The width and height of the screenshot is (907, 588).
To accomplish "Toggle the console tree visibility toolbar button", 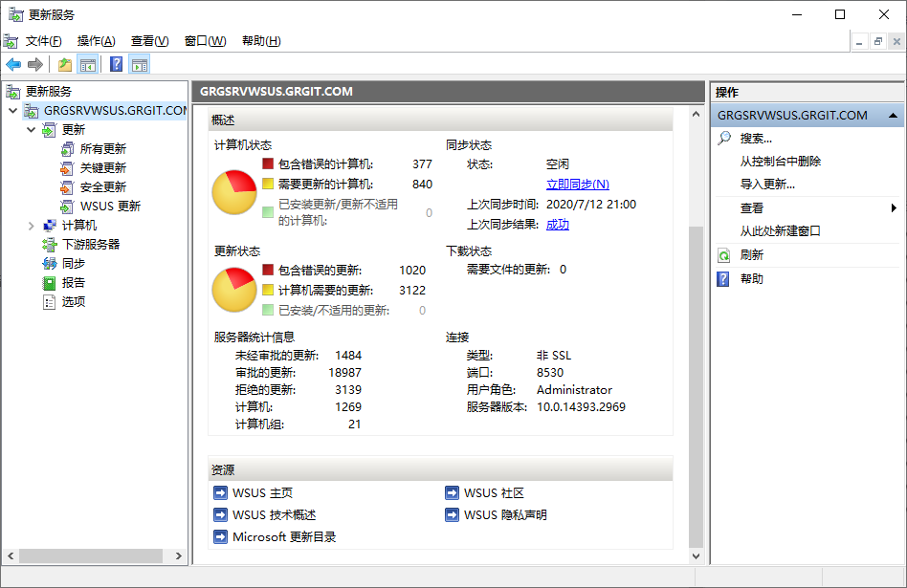I will (x=86, y=64).
